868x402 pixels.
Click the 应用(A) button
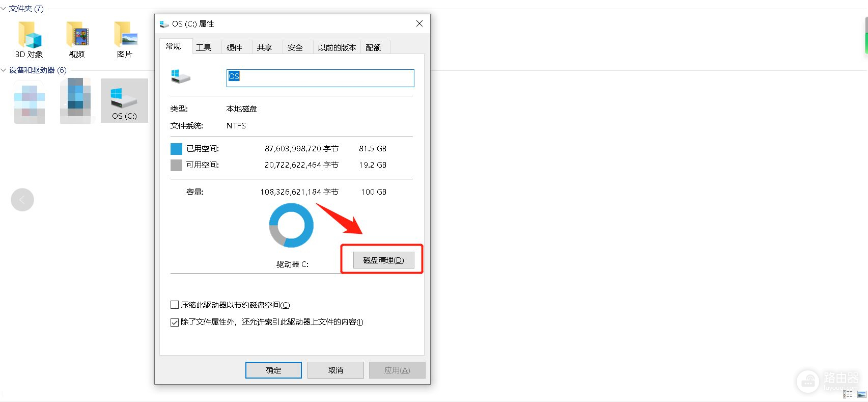(x=397, y=370)
